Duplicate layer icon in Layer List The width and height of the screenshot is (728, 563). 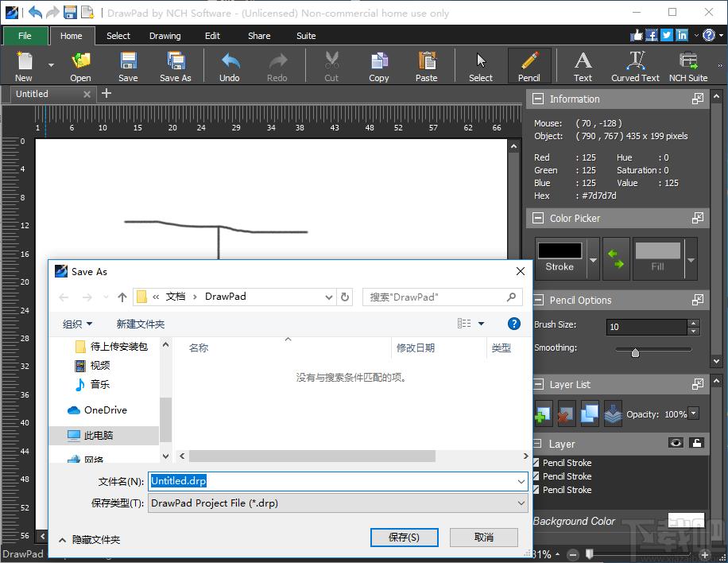coord(589,414)
